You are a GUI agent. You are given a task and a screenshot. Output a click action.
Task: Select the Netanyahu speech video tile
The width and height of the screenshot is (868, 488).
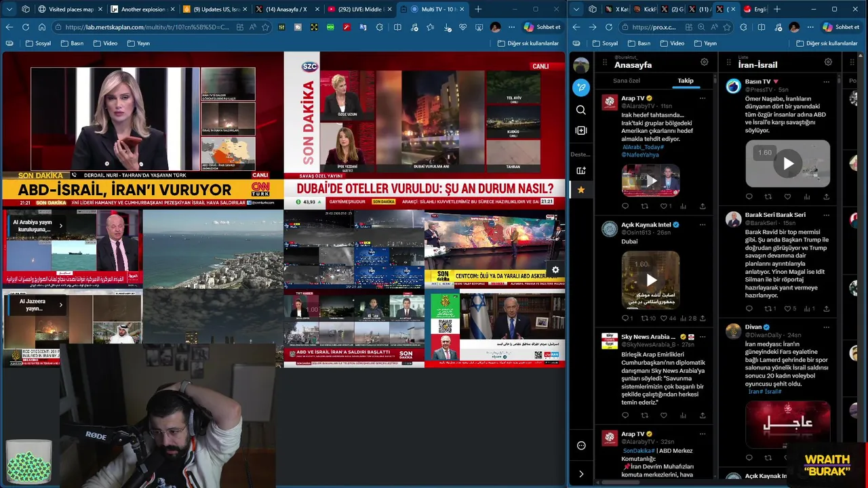495,329
